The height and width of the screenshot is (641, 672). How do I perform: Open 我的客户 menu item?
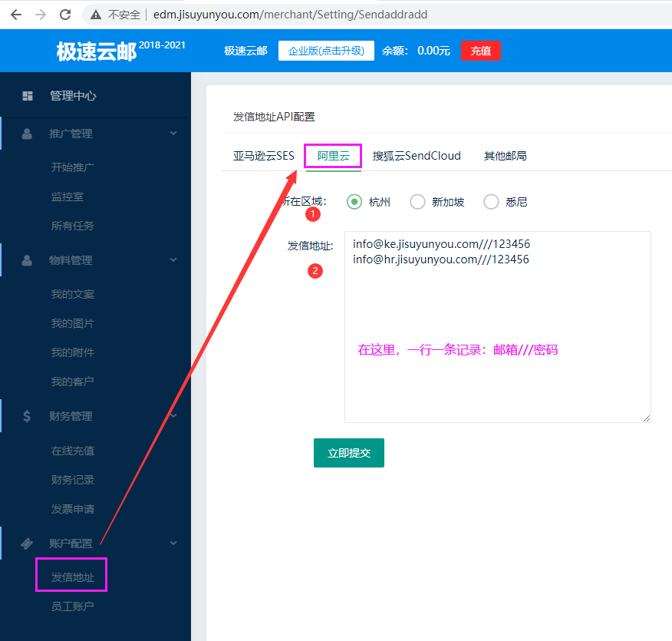[73, 382]
